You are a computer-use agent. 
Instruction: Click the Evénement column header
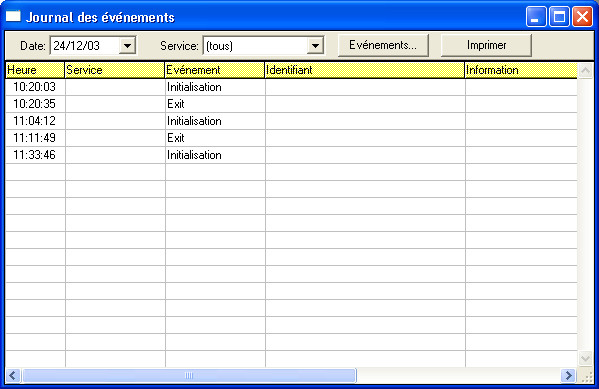(215, 70)
